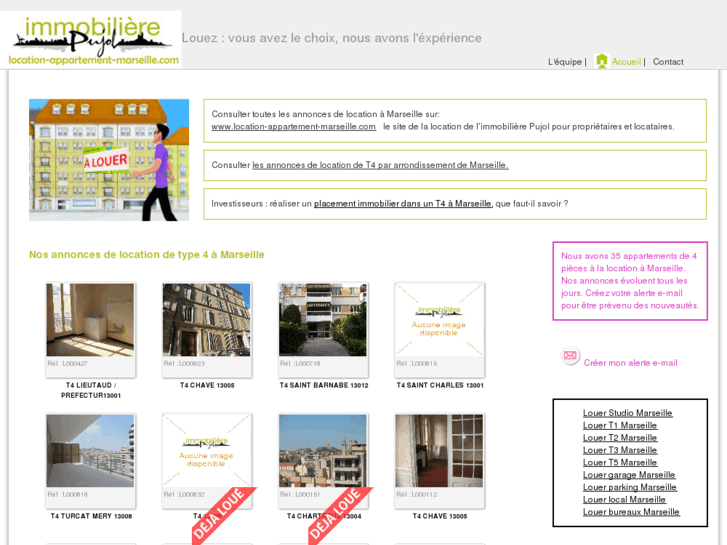Open Louer garage Marseille link

click(x=629, y=475)
